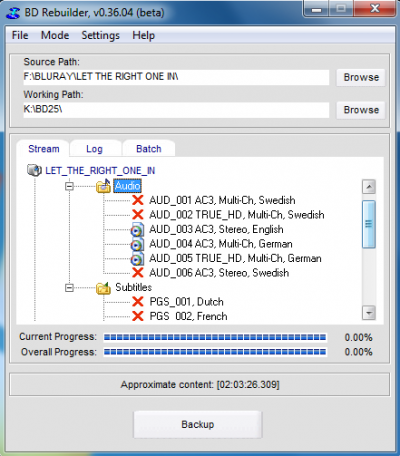Click the stream icon beside AUD_005 TRUE_HD German
The width and height of the screenshot is (400, 456).
click(x=137, y=258)
